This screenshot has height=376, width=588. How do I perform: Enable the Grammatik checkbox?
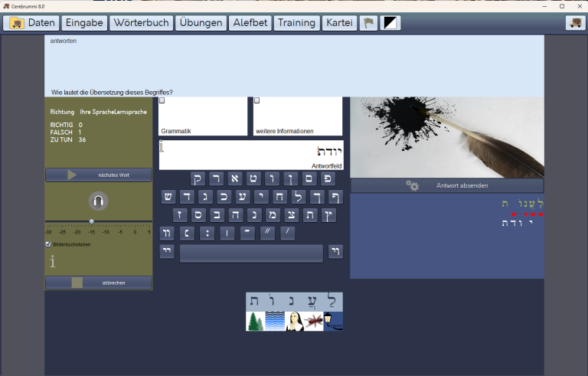(162, 100)
